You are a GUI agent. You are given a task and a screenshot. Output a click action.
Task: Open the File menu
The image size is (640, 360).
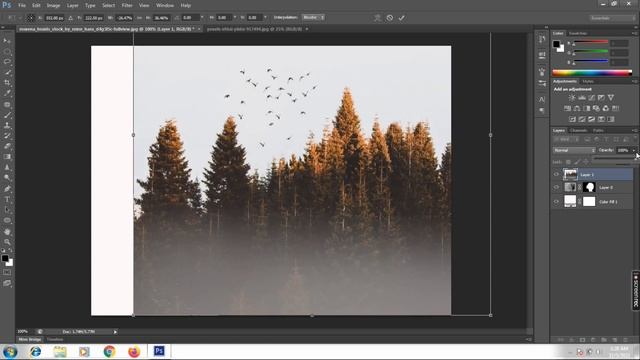[22, 6]
